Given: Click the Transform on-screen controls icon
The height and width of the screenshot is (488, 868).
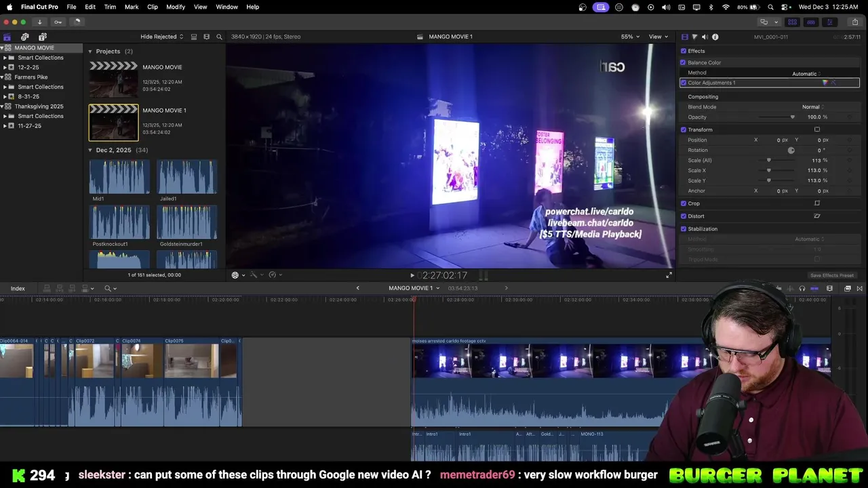Looking at the screenshot, I should click(817, 129).
